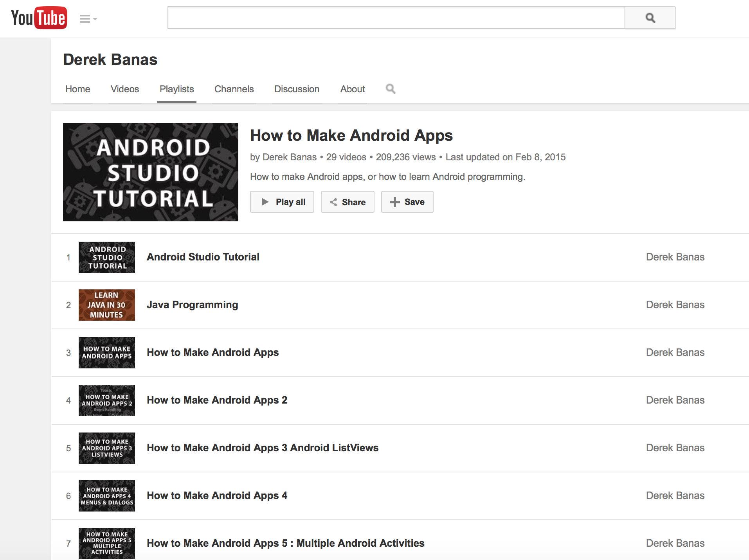Focus the YouTube search input field
This screenshot has height=560, width=749.
(396, 18)
